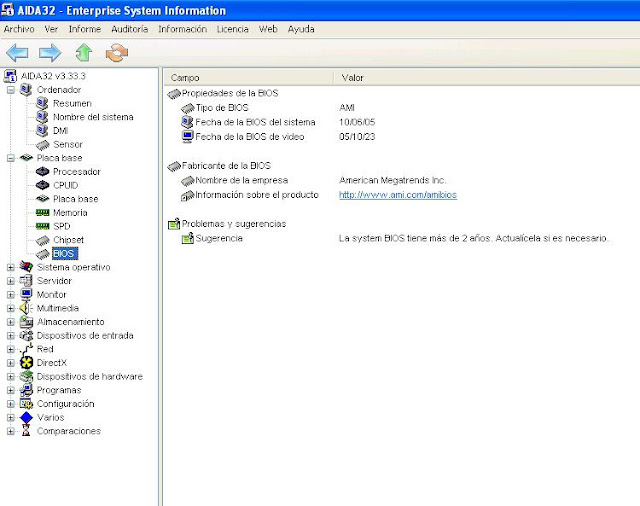Open the Archivo menu

tap(19, 29)
